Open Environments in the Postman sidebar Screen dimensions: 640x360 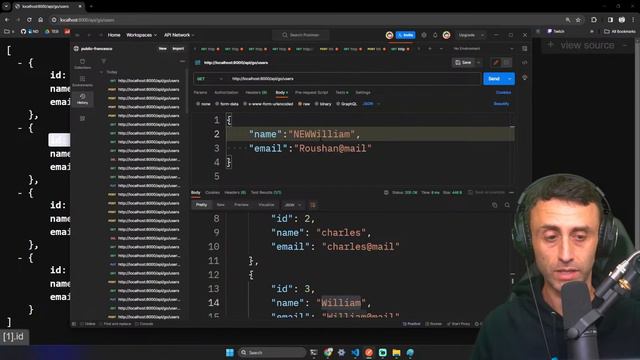(x=82, y=81)
